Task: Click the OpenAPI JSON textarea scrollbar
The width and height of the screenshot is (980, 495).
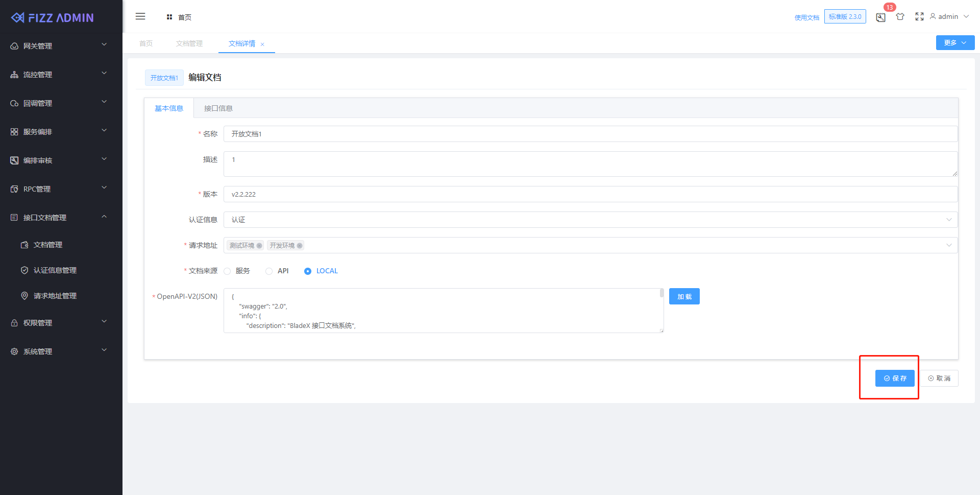Action: [661, 293]
